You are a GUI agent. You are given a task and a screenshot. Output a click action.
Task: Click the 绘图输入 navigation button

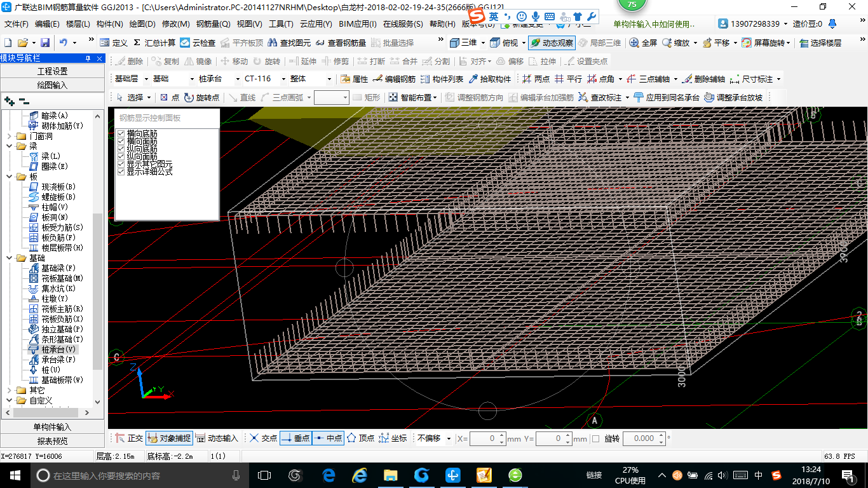tap(52, 85)
